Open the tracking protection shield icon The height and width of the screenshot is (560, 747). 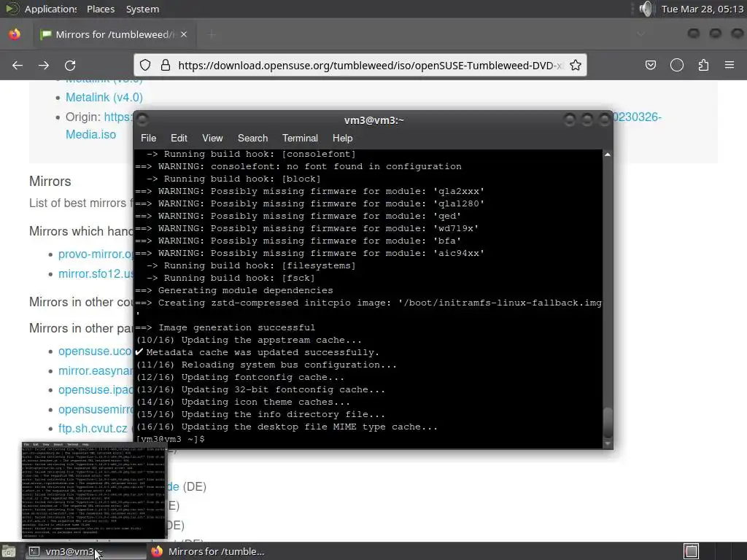145,65
